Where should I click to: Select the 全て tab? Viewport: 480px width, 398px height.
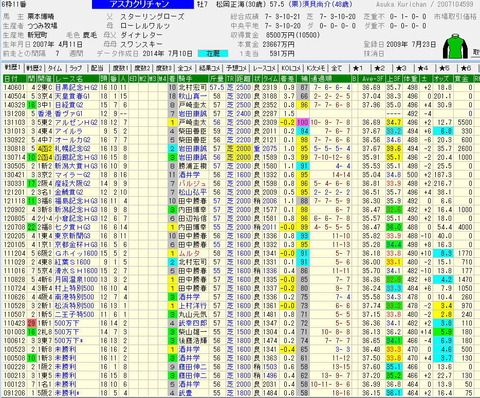pos(337,68)
